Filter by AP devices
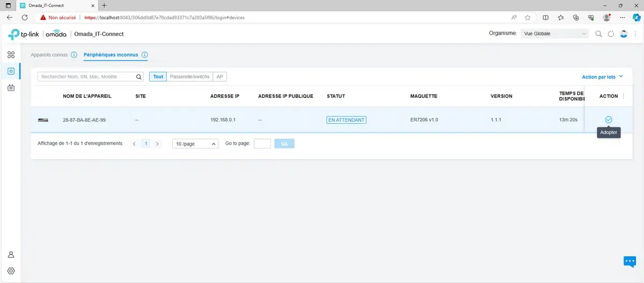Viewport: 644px width, 283px height. pos(219,77)
